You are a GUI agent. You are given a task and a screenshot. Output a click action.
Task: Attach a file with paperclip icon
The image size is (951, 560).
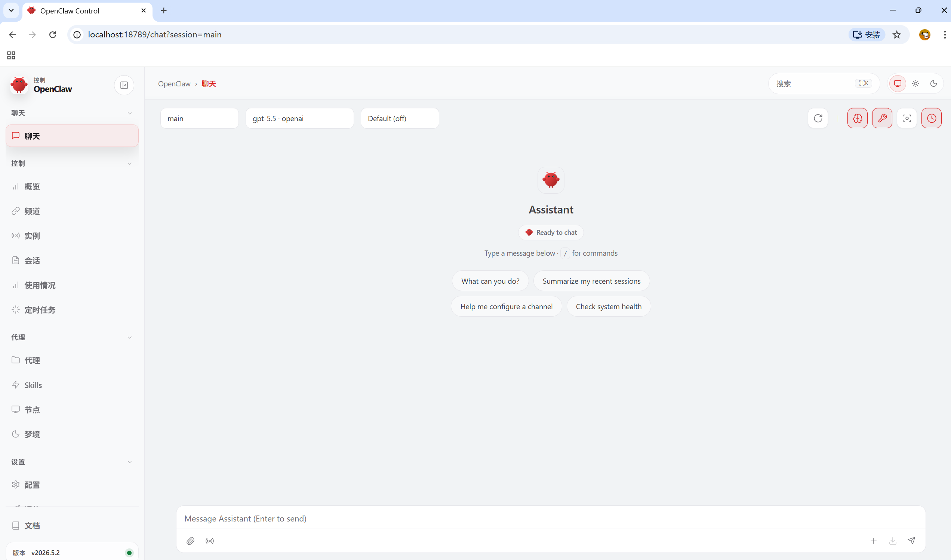click(x=191, y=541)
